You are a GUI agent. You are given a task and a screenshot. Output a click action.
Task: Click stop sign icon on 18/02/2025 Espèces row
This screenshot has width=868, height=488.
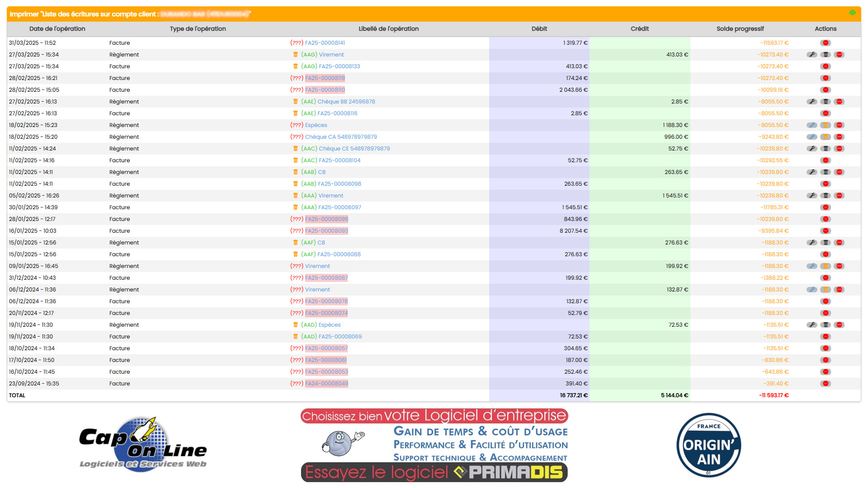[x=840, y=125]
